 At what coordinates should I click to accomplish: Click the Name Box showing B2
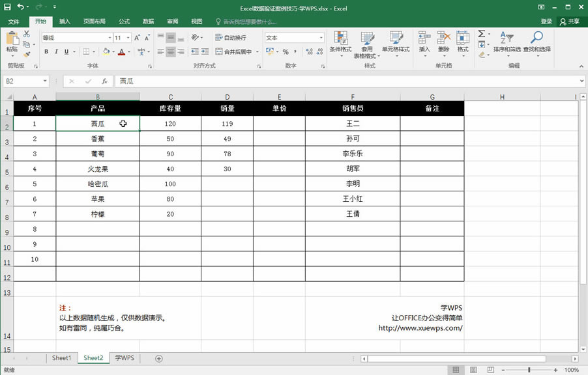(22, 81)
